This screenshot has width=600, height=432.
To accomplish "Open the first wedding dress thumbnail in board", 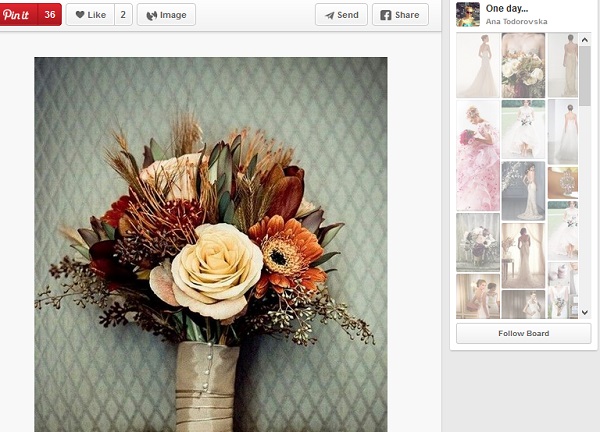I will (x=477, y=65).
